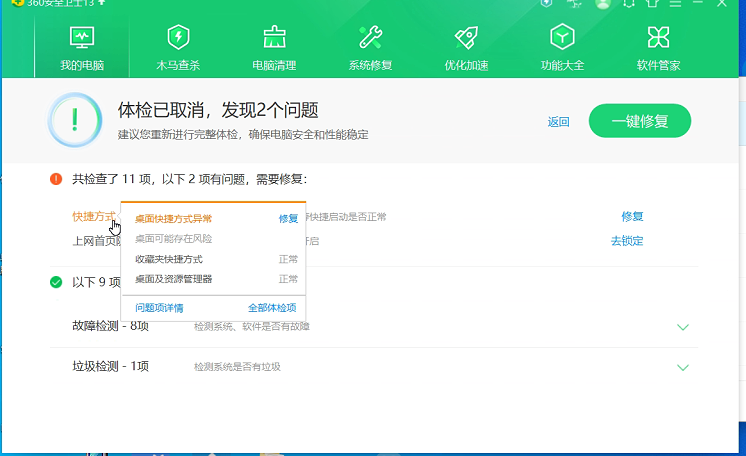
Task: Expand the 垃圾检测 - 1项 chevron
Action: click(x=683, y=367)
